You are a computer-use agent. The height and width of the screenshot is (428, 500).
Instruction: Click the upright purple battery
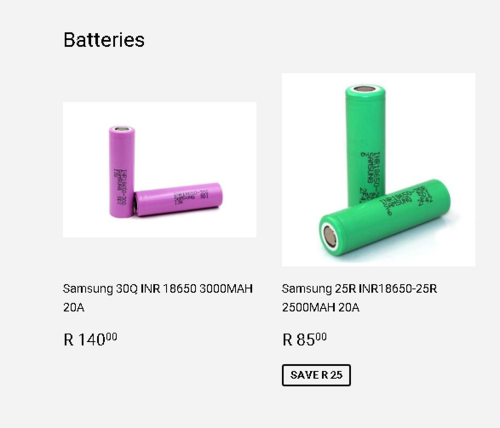coord(122,172)
